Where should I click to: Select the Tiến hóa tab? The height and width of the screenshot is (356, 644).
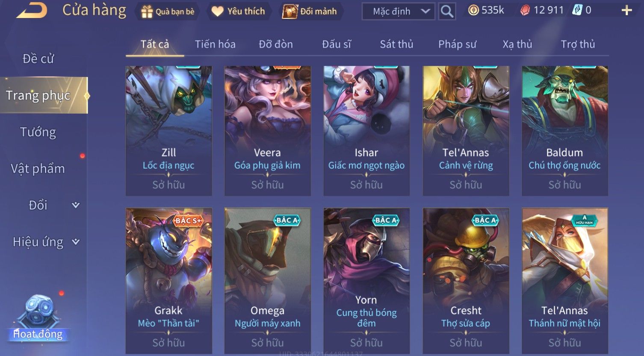pos(215,44)
